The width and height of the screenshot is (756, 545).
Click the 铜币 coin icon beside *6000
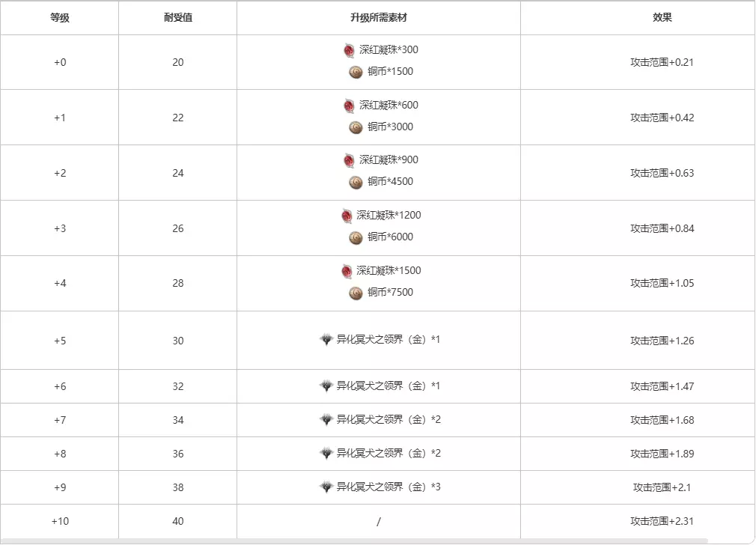pos(356,237)
